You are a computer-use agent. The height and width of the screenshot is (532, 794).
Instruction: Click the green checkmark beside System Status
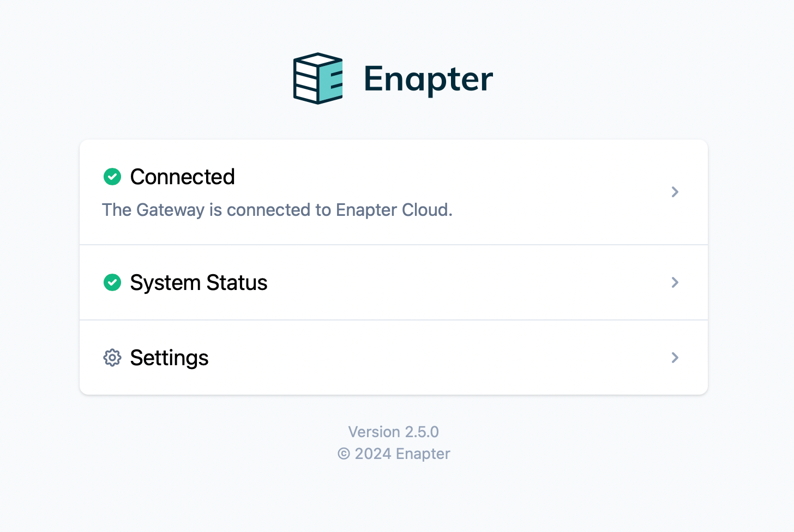112,282
